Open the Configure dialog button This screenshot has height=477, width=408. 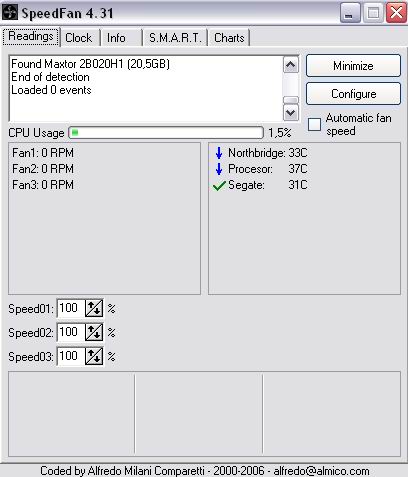[353, 94]
